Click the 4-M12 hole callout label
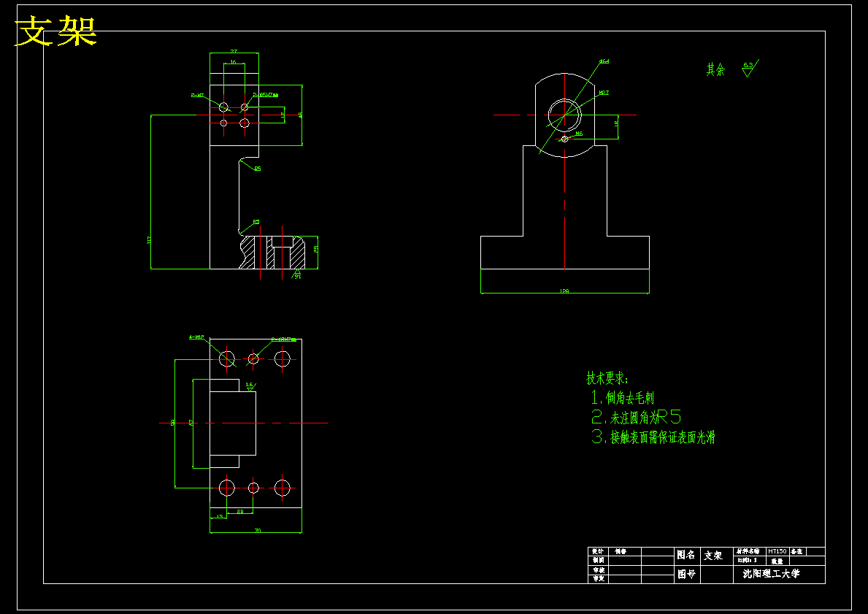 [196, 337]
